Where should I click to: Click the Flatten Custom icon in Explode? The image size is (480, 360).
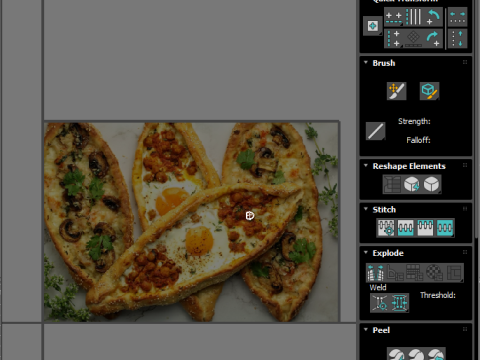tap(454, 273)
